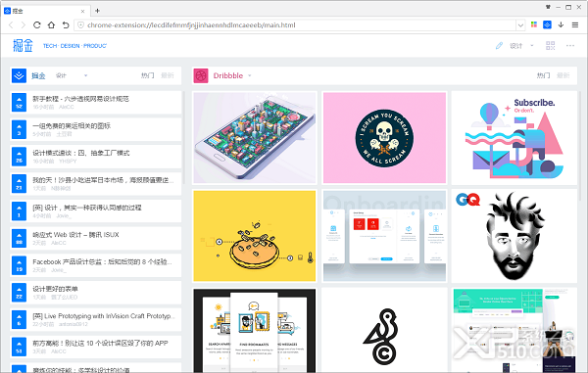Image resolution: width=588 pixels, height=373 pixels.
Task: Open the browser hamburger menu
Action: [x=575, y=25]
